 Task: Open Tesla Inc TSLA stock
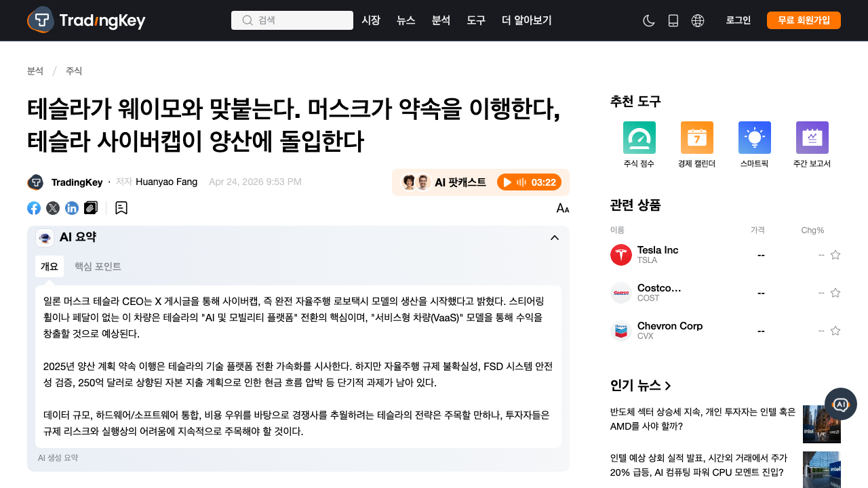pos(658,255)
